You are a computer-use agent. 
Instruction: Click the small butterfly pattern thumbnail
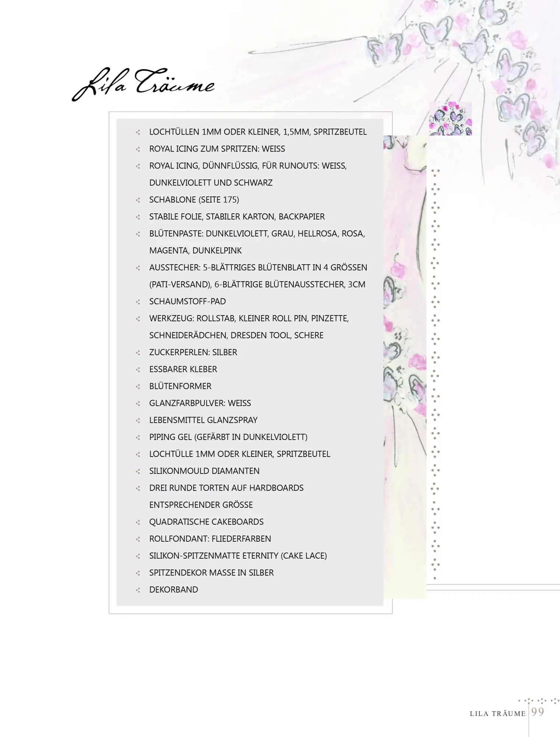450,119
